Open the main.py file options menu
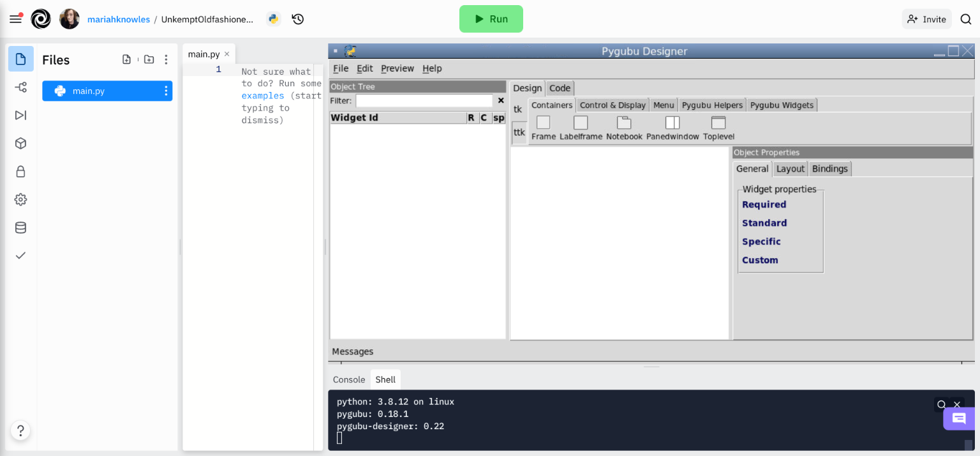Image resolution: width=980 pixels, height=456 pixels. 166,91
